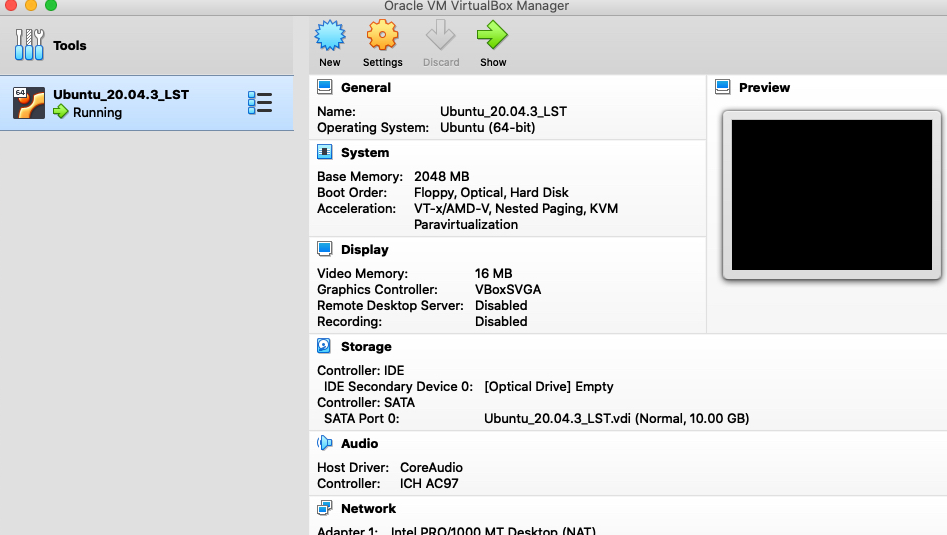Open Audio settings via its heading
Screen dimensions: 947x535
point(359,443)
